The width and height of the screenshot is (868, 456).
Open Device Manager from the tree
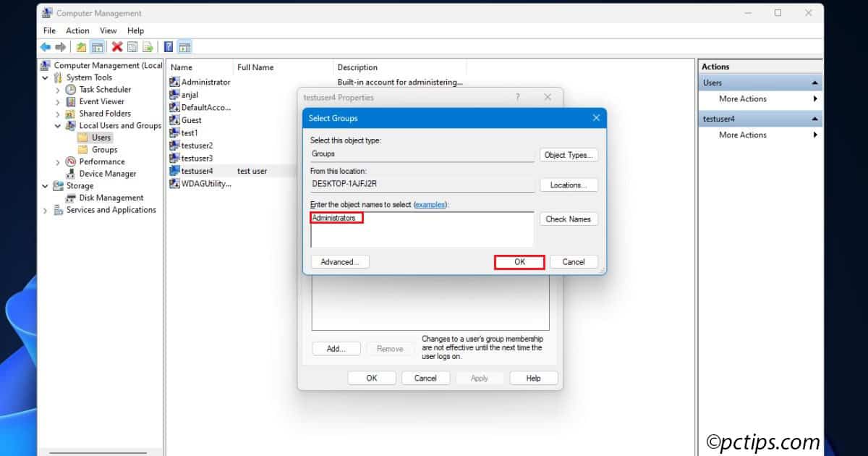point(101,174)
